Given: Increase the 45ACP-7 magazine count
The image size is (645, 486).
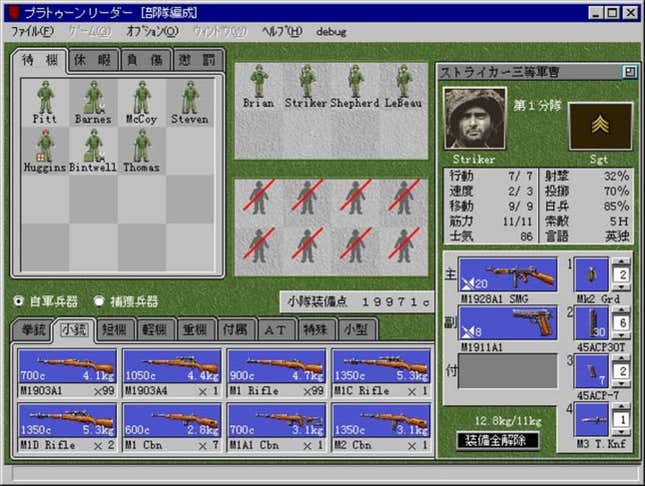Looking at the screenshot, I should click(621, 358).
